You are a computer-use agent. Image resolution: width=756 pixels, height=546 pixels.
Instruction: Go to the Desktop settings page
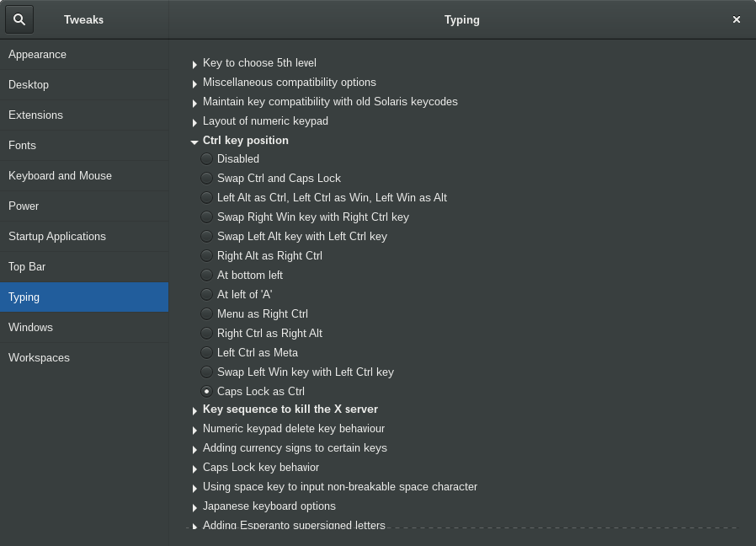tap(84, 85)
